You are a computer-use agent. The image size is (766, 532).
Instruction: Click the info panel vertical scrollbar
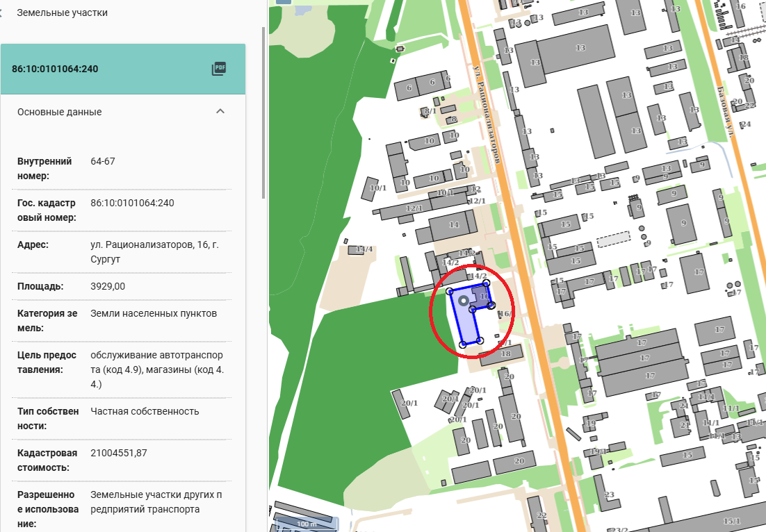(x=263, y=111)
